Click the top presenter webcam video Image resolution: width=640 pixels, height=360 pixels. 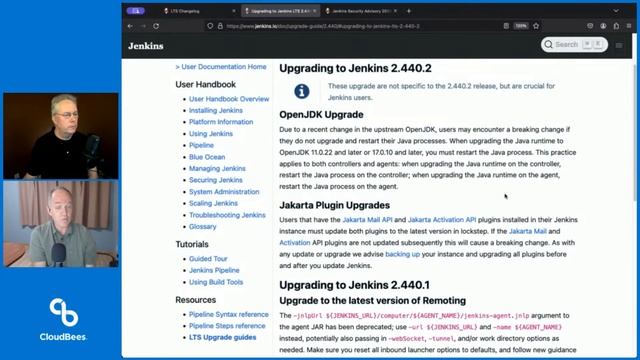click(x=61, y=136)
